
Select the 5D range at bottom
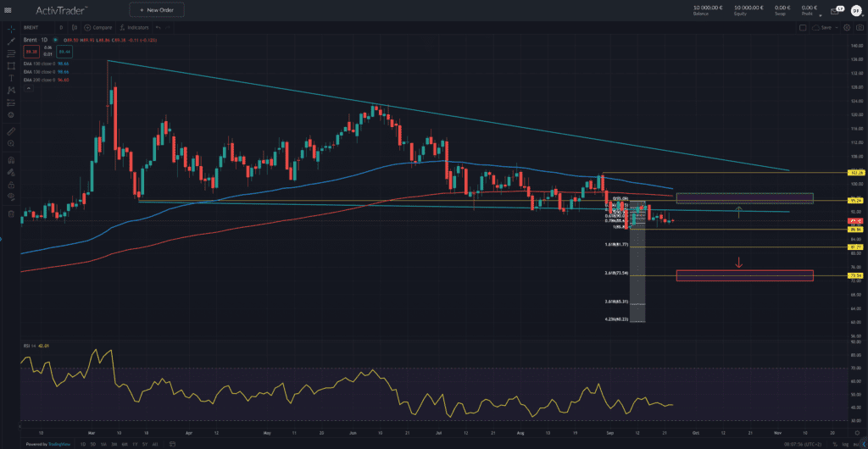(93, 444)
